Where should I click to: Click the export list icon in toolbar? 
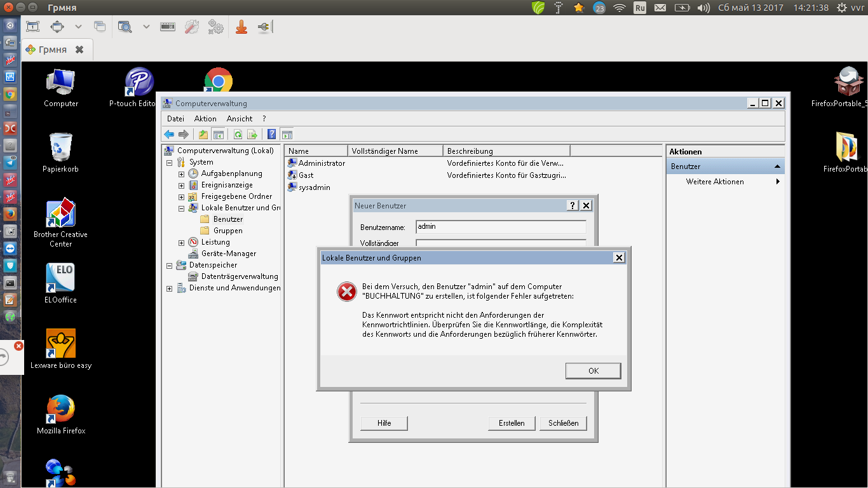pyautogui.click(x=252, y=134)
